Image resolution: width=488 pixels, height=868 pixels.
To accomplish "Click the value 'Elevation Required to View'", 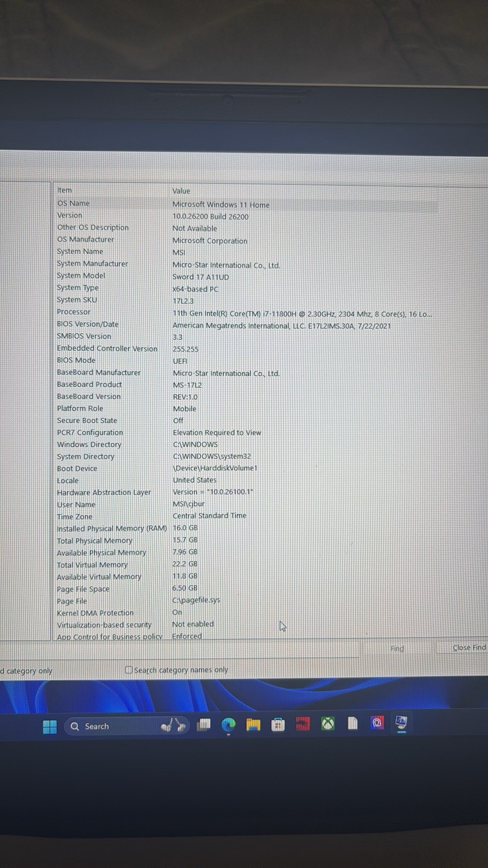I will coord(217,432).
